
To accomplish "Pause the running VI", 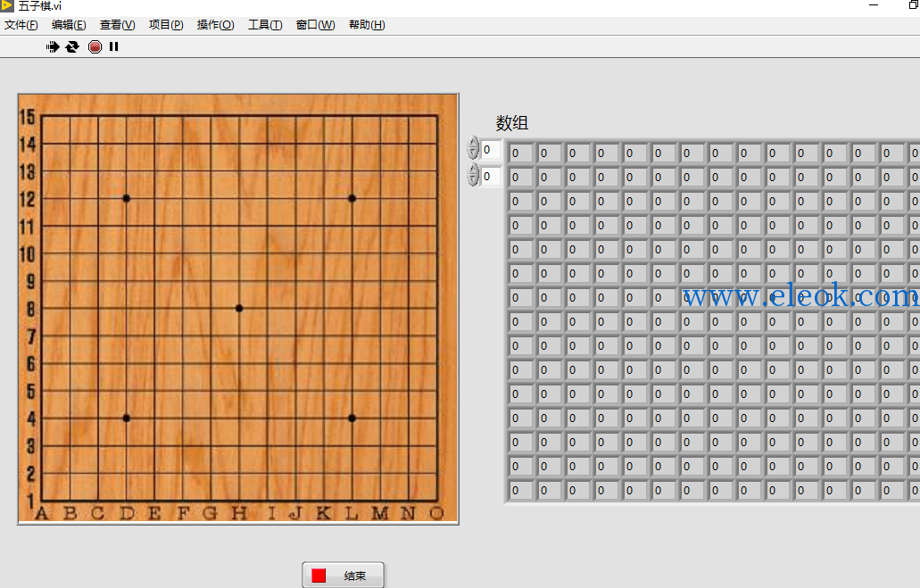I will click(x=114, y=47).
